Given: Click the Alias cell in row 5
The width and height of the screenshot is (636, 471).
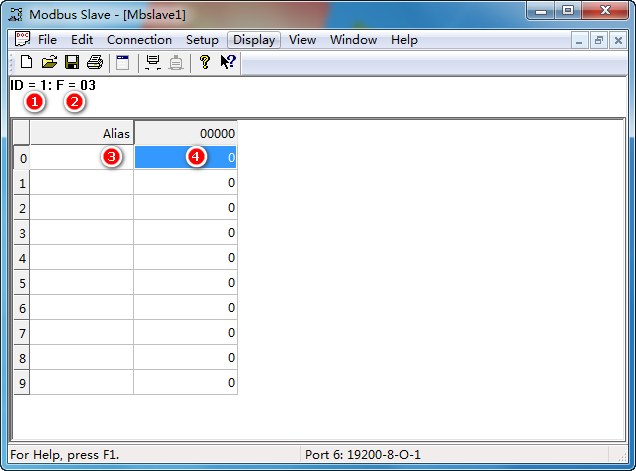Looking at the screenshot, I should click(82, 282).
